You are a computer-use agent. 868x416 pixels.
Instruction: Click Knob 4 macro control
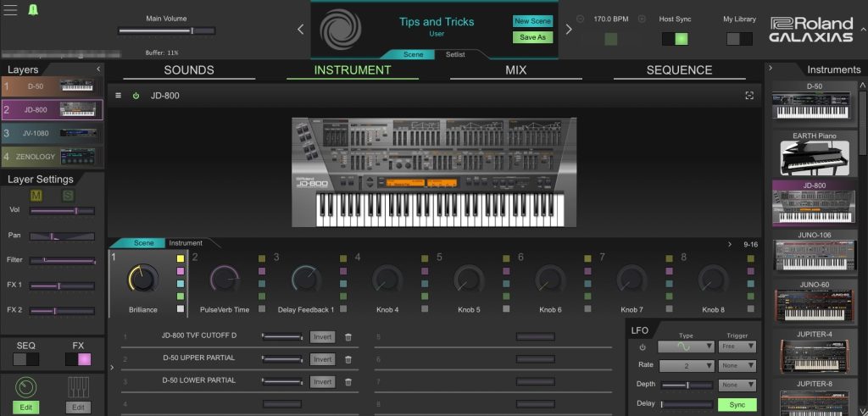387,279
